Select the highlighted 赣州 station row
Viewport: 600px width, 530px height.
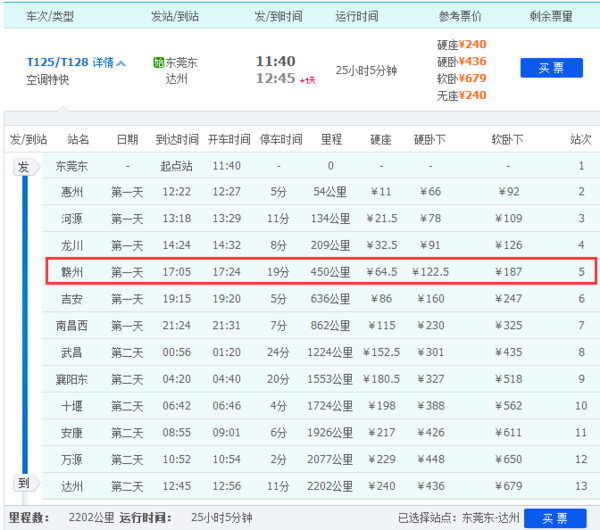coord(320,271)
